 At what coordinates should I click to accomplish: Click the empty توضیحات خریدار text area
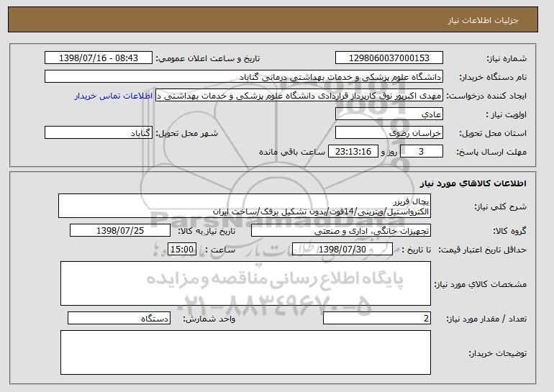[245, 352]
